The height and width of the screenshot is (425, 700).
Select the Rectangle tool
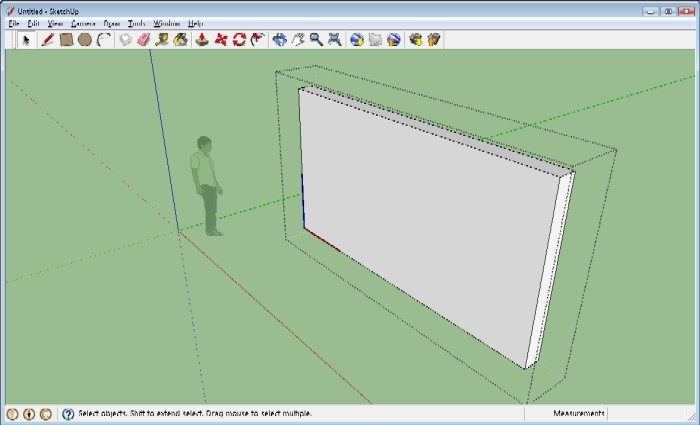click(x=66, y=40)
